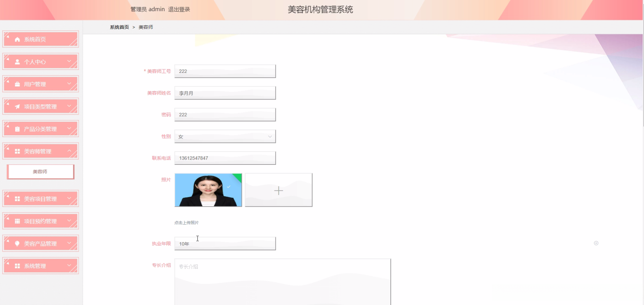This screenshot has height=305, width=644.
Task: Click the 专长介绍 field label
Action: click(161, 265)
